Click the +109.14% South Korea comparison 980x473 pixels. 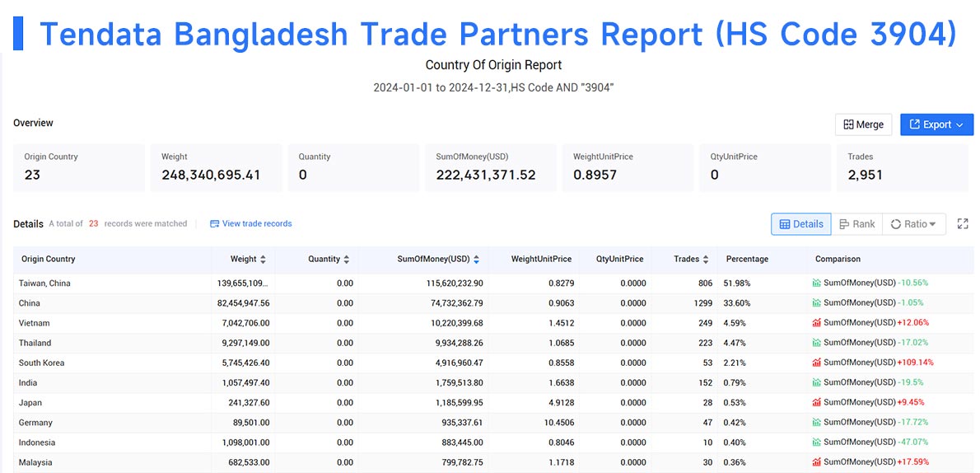coord(915,363)
